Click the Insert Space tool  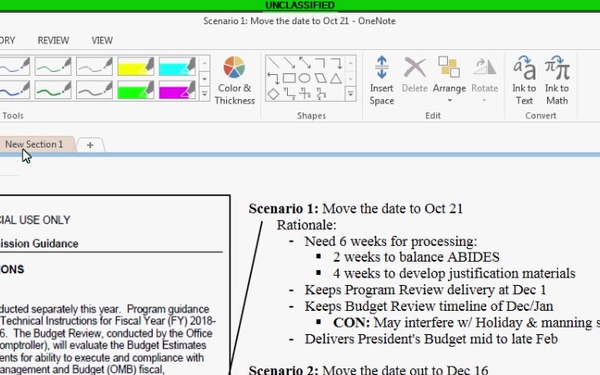382,80
